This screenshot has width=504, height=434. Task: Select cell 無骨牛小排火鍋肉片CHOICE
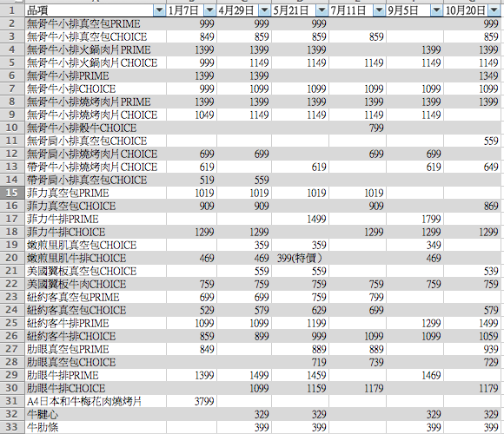click(96, 62)
